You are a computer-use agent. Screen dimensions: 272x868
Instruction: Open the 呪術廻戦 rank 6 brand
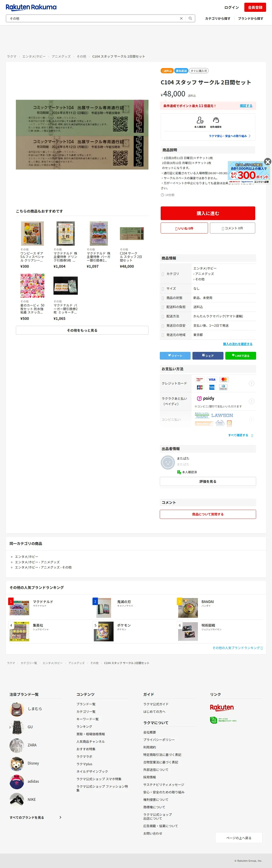pyautogui.click(x=208, y=625)
